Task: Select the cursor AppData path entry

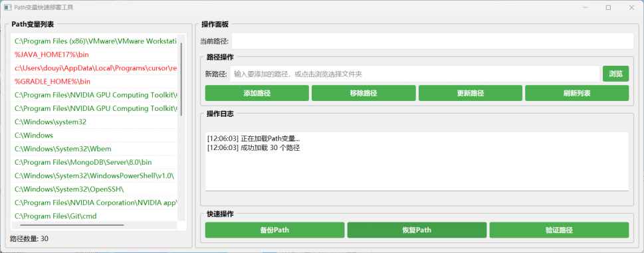Action: coord(95,68)
